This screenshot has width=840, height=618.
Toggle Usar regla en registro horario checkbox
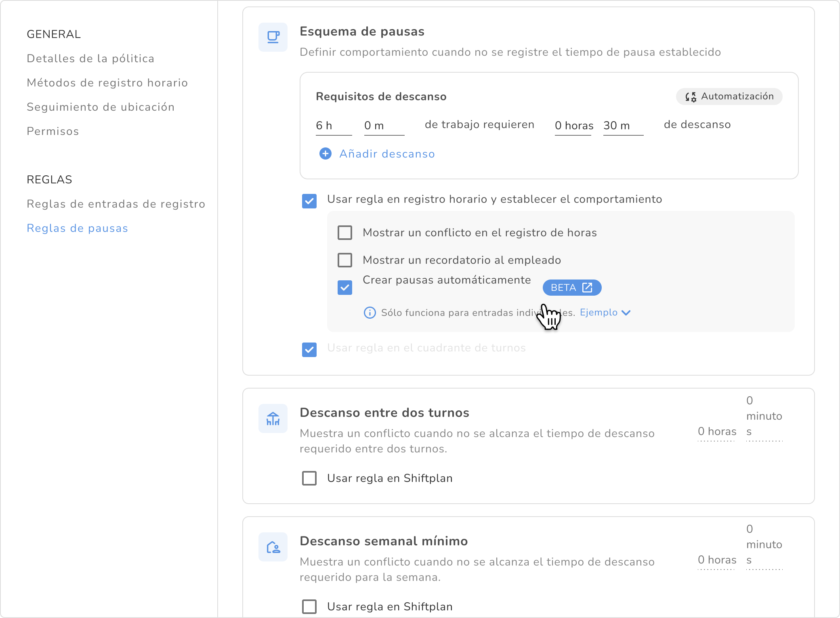click(309, 201)
